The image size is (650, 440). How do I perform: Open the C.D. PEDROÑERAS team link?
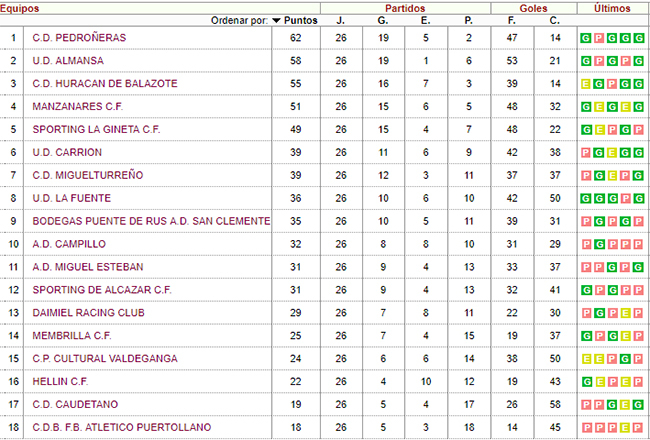[79, 38]
